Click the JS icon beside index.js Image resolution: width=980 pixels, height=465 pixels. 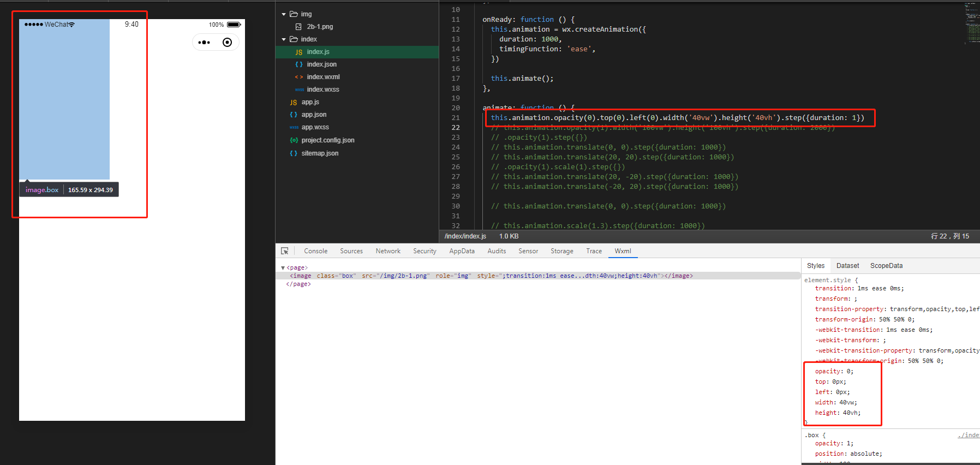(299, 52)
